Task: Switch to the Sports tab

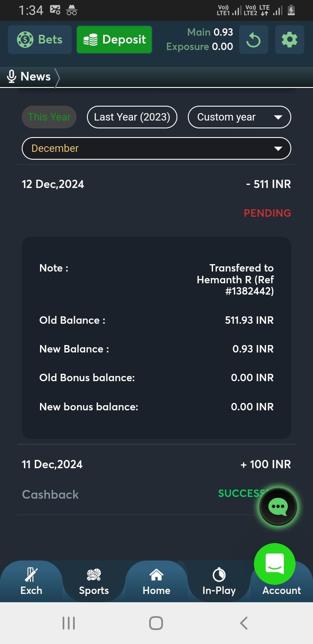Action: (x=94, y=581)
